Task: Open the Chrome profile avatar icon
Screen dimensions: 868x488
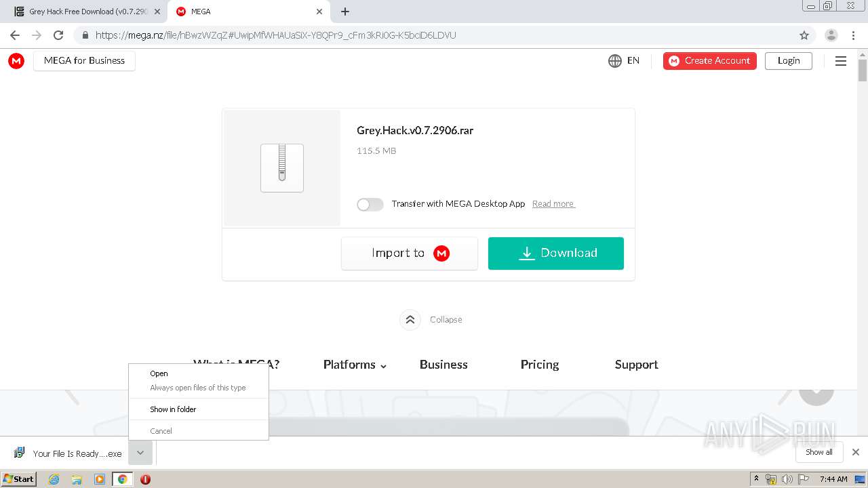Action: coord(831,35)
